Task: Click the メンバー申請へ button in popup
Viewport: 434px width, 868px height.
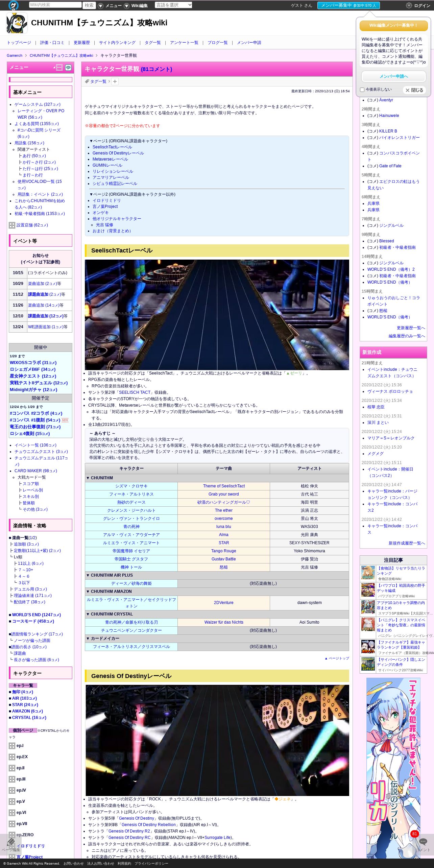Action: (x=394, y=76)
